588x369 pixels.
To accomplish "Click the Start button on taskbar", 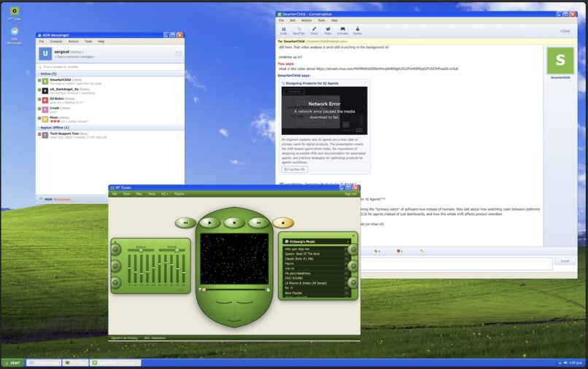I will 12,362.
